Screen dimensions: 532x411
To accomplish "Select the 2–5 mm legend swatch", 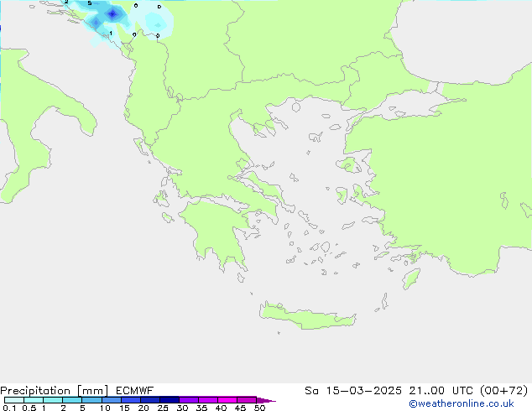I will point(72,400).
